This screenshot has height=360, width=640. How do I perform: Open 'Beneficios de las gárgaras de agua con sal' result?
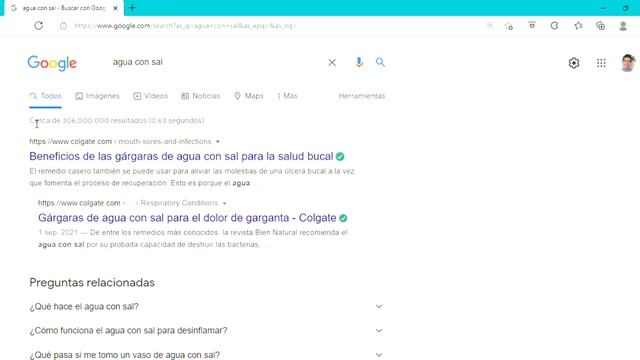(x=181, y=156)
